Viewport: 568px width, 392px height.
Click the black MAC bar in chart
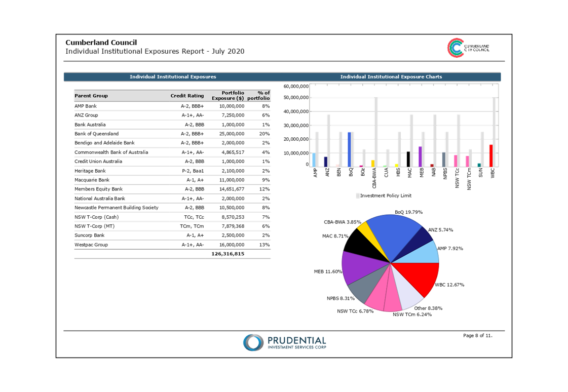point(408,159)
